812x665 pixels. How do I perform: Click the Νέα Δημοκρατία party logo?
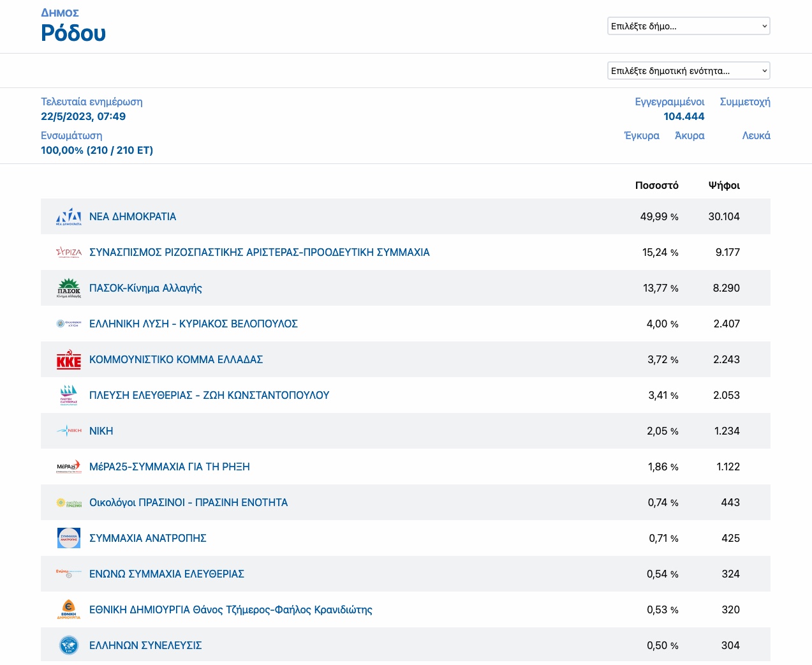pos(69,216)
